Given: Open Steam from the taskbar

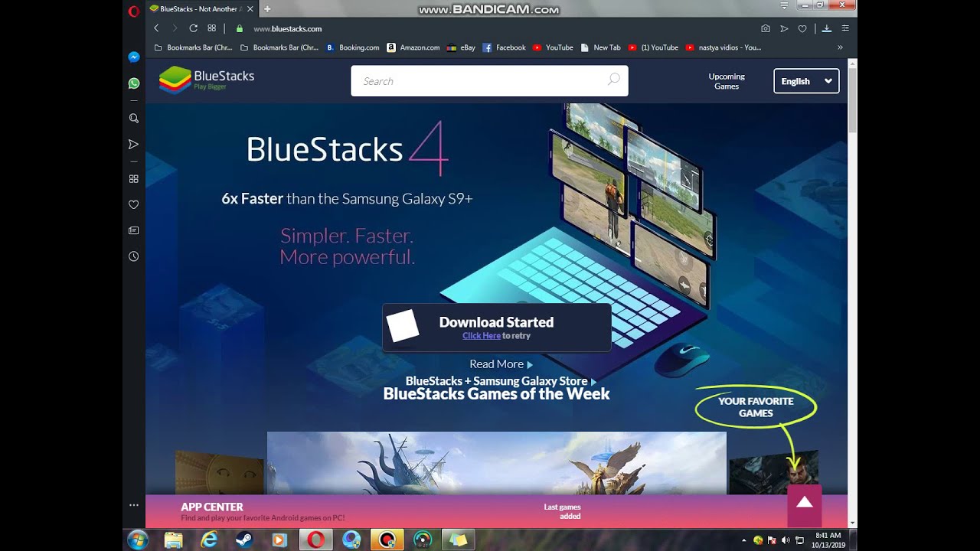Looking at the screenshot, I should (244, 540).
